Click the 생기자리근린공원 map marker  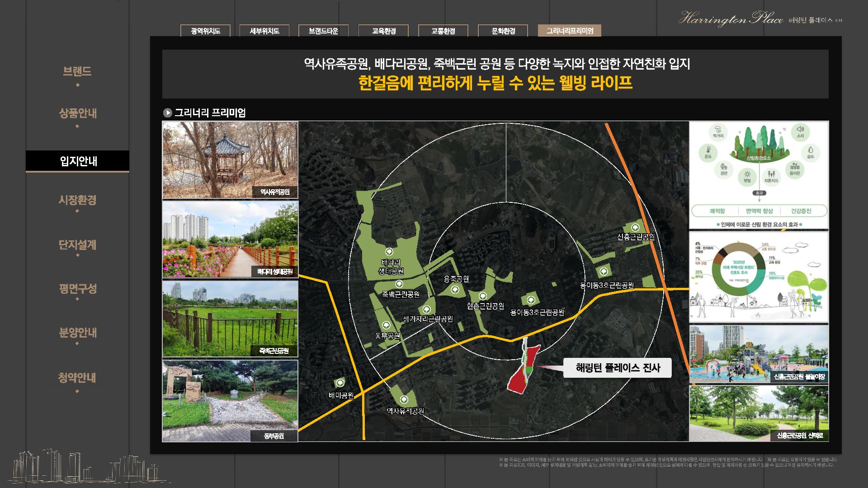click(x=426, y=310)
